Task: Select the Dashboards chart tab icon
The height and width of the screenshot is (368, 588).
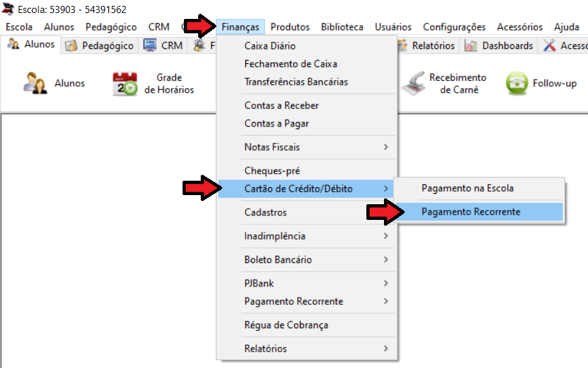Action: click(471, 46)
